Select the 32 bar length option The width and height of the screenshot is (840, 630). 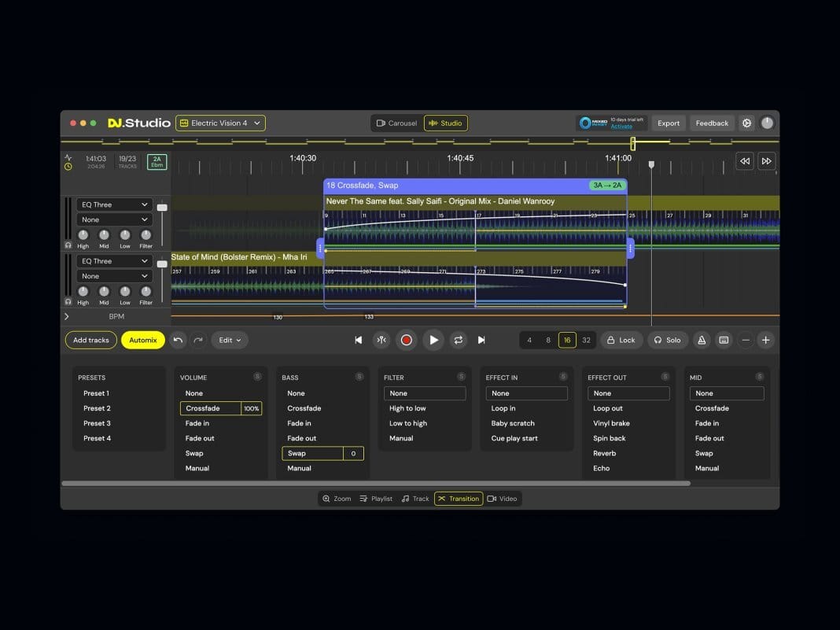(x=586, y=340)
